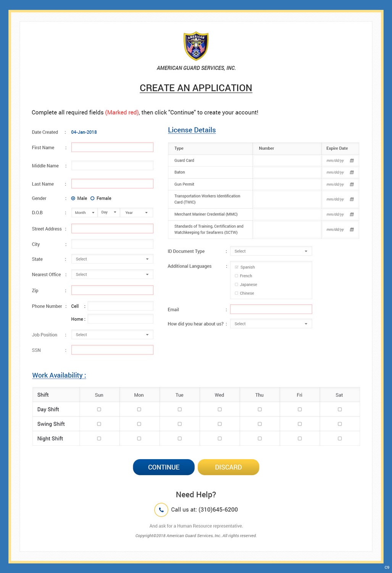Click into the Email input field

click(x=271, y=309)
